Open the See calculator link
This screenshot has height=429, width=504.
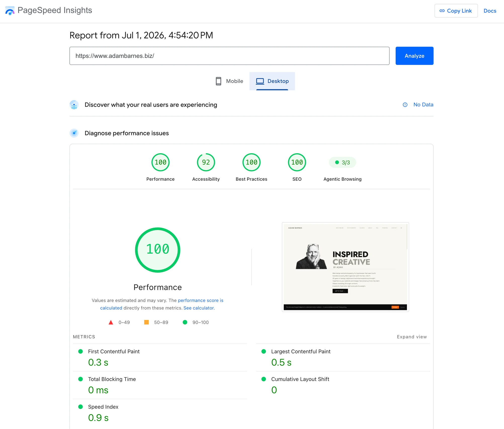[199, 308]
